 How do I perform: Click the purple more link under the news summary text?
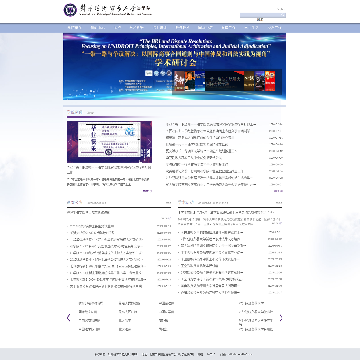click(147, 191)
